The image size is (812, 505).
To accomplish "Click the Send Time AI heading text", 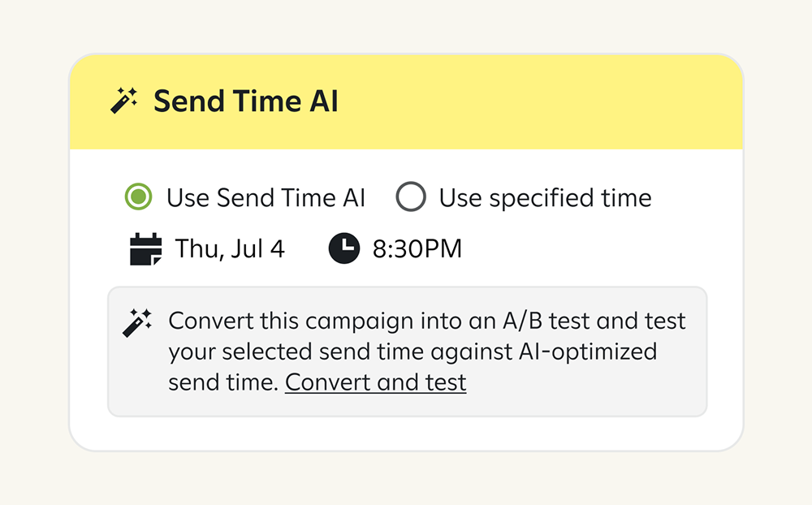I will (x=246, y=101).
